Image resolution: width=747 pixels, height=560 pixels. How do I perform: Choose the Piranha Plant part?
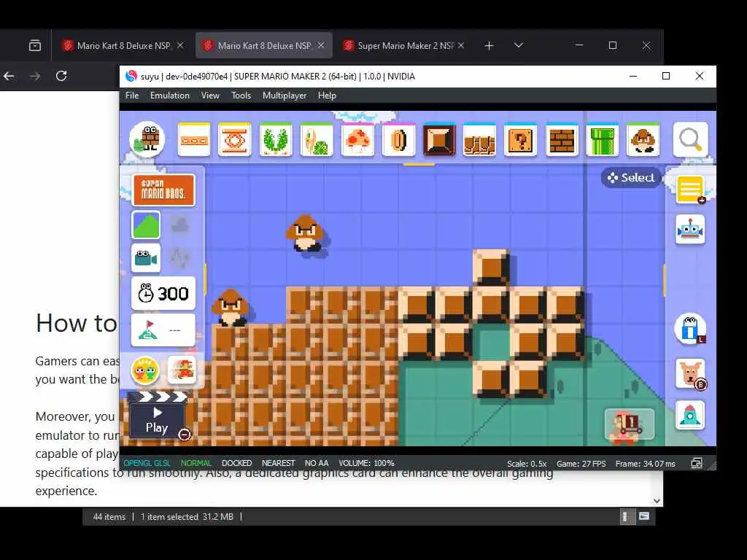pyautogui.click(x=276, y=140)
